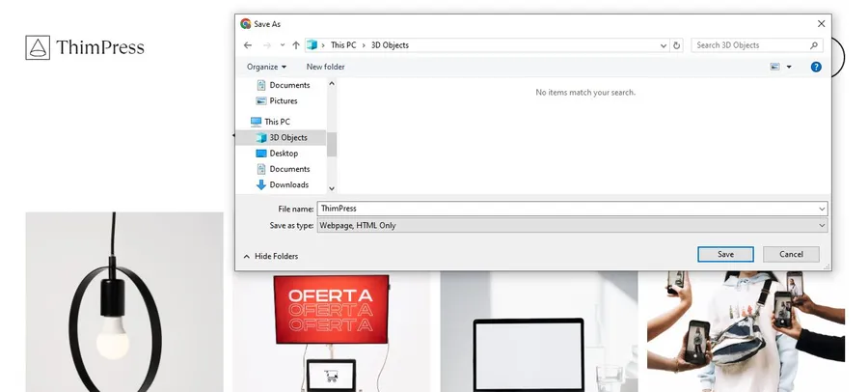The image size is (868, 392).
Task: Select This PC in the address path
Action: point(343,45)
